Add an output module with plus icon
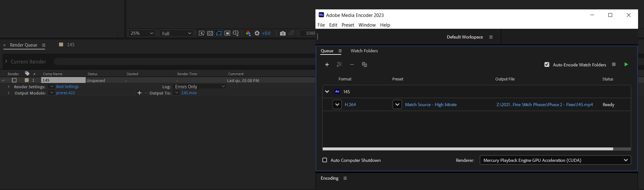644x190 pixels. coord(139,93)
